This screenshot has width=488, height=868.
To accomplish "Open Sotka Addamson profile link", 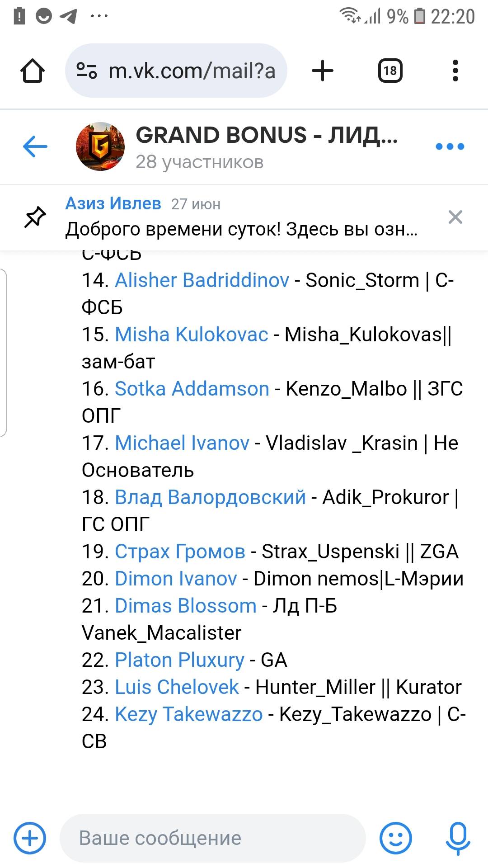I will [x=192, y=389].
